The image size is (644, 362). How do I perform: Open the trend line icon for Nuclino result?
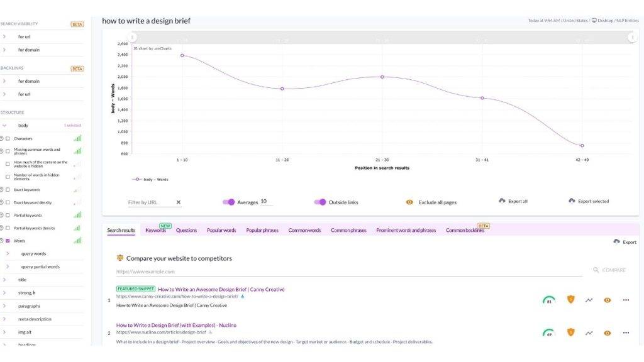point(589,333)
